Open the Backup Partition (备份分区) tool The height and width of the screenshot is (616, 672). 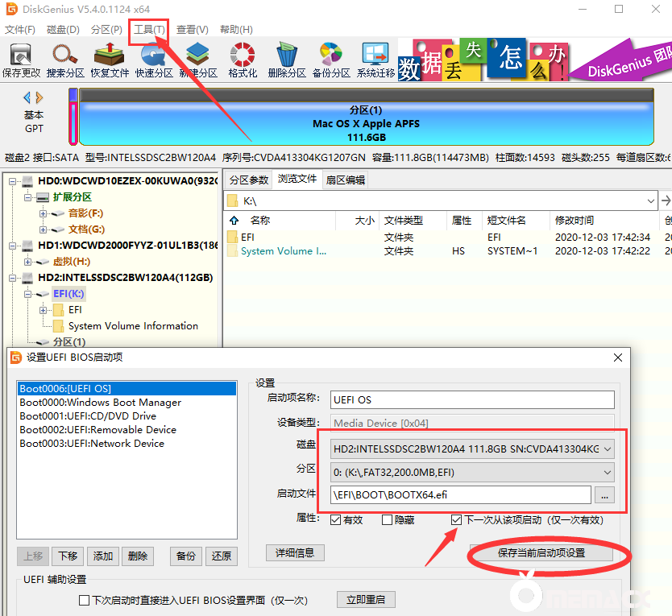pos(330,60)
